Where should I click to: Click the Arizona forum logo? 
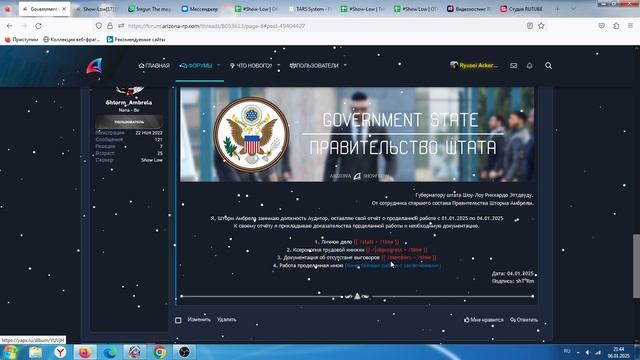[x=94, y=66]
